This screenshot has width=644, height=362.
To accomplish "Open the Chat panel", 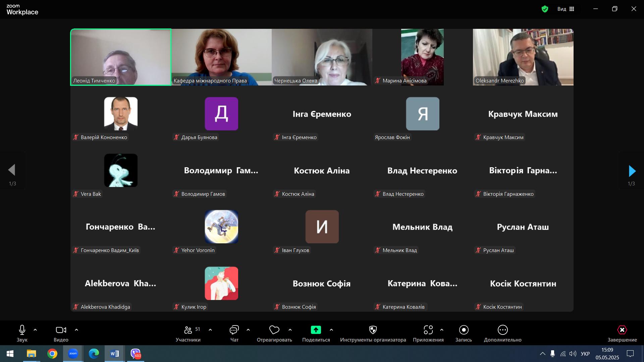I will (234, 330).
